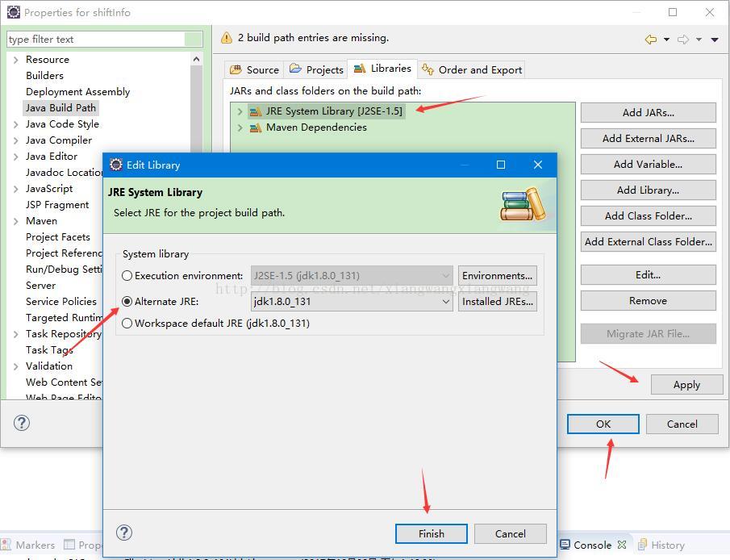Select Workspace default JRE radio button
The width and height of the screenshot is (730, 560).
(127, 324)
